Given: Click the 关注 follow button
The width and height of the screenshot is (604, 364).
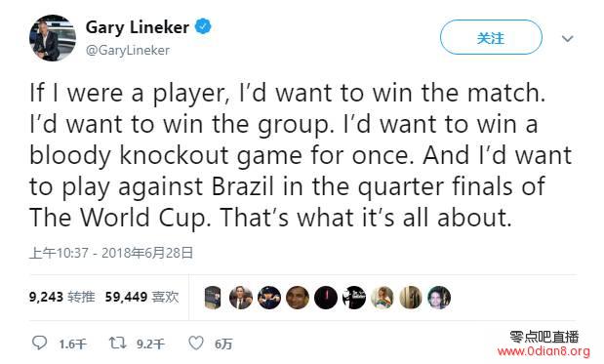Looking at the screenshot, I should pyautogui.click(x=491, y=37).
